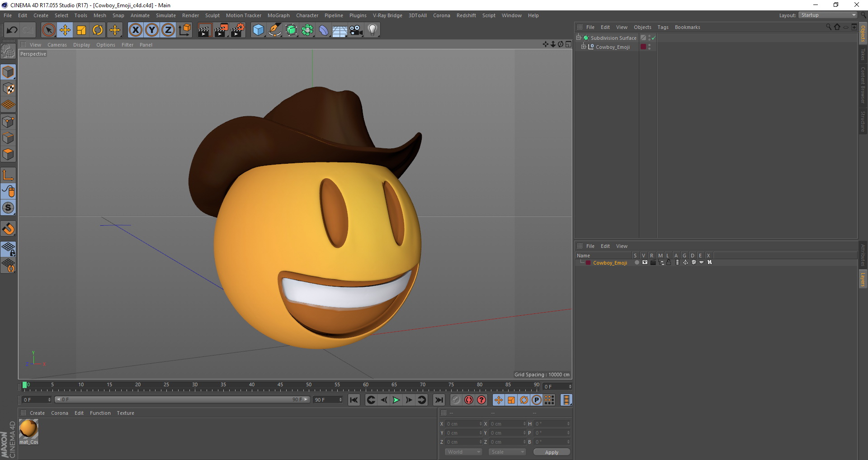
Task: Add a Light object
Action: pyautogui.click(x=373, y=30)
